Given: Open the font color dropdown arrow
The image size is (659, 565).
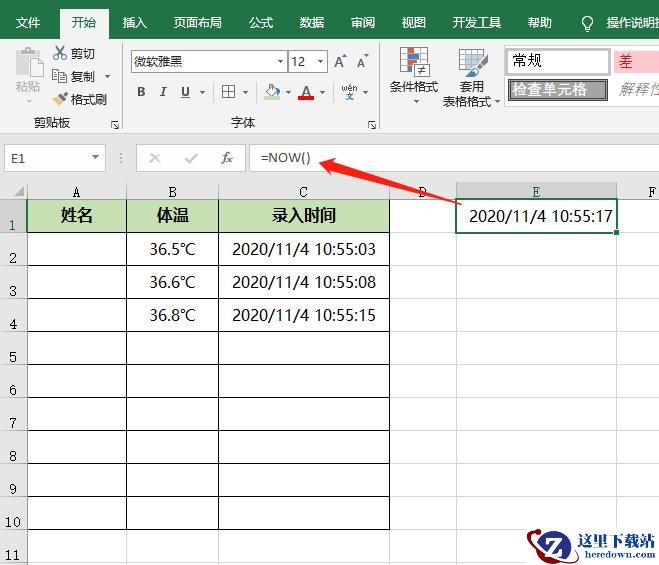Looking at the screenshot, I should [x=322, y=92].
